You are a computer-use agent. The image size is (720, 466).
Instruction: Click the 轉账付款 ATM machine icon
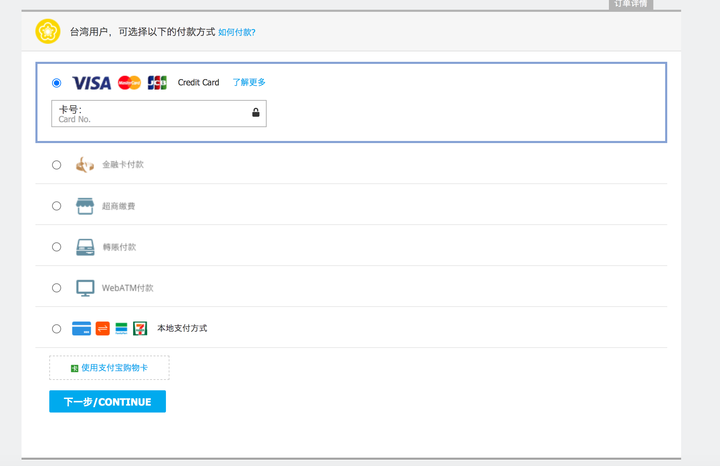85,247
